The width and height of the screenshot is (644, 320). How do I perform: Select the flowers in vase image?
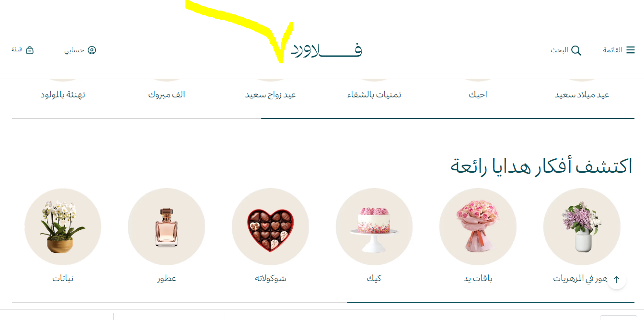point(582,226)
